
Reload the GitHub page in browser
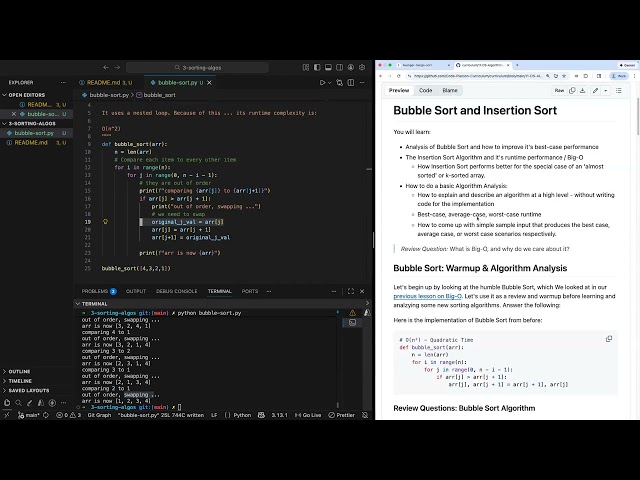point(399,76)
